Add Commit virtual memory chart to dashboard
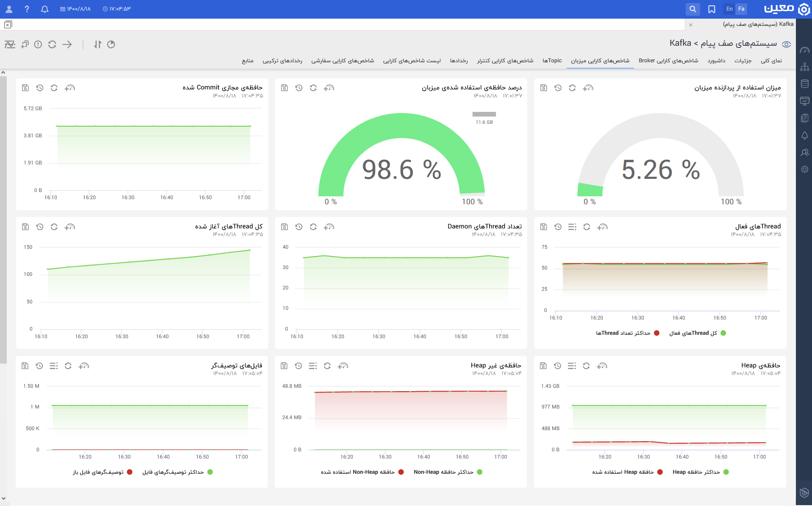The image size is (812, 506). (x=70, y=88)
